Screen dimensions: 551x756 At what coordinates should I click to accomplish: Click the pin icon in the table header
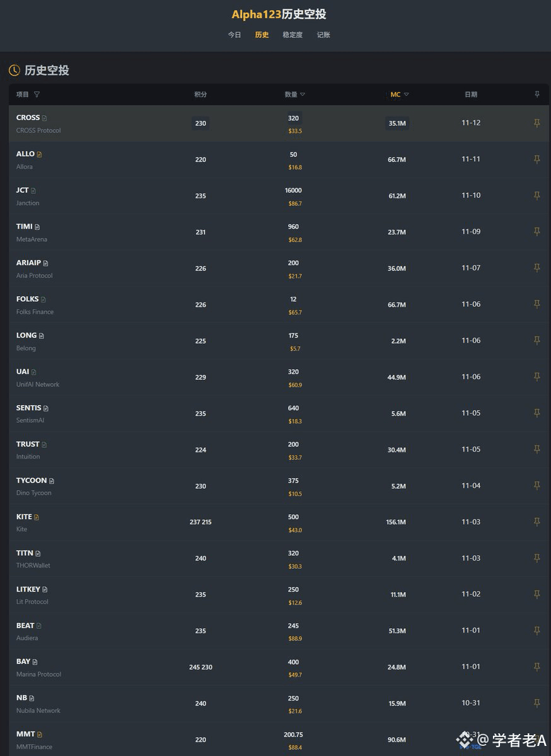(536, 94)
